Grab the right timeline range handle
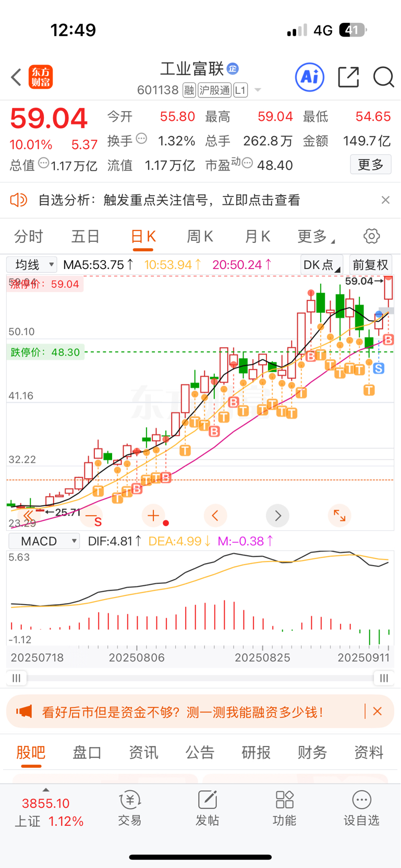Image resolution: width=401 pixels, height=868 pixels. click(384, 678)
